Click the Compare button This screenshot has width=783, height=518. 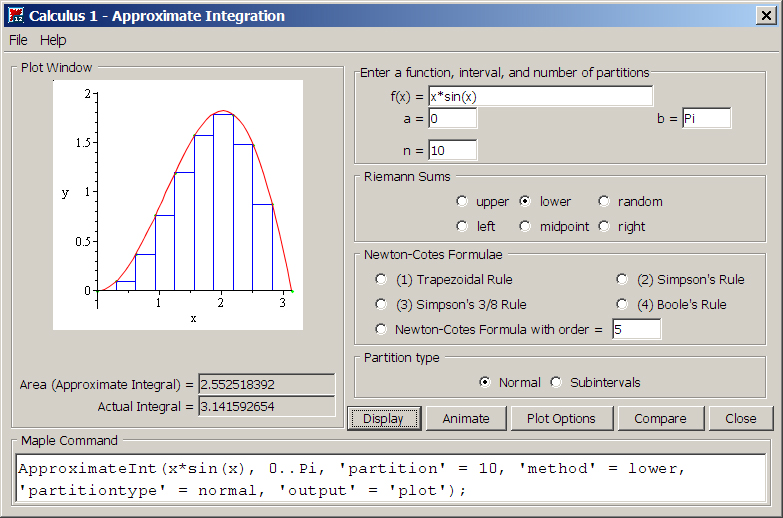(x=660, y=419)
